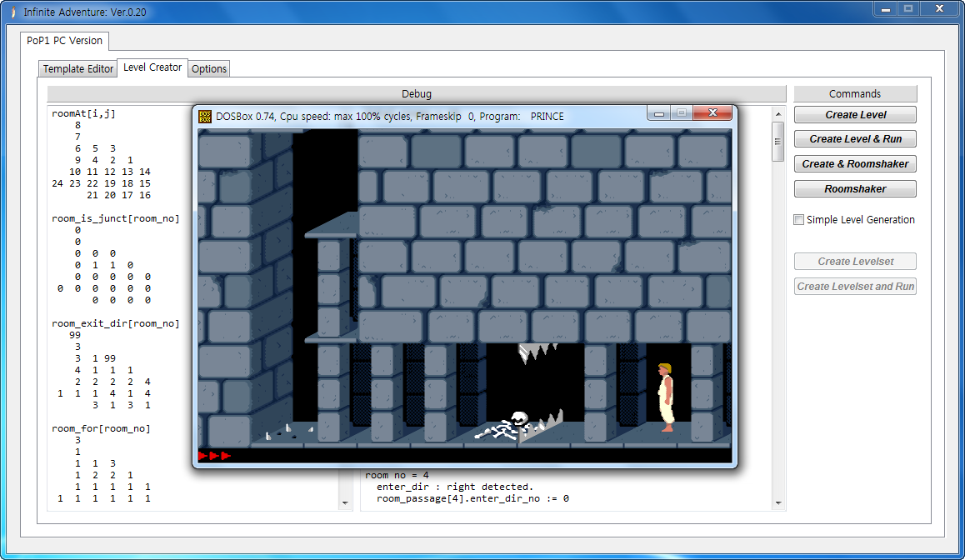
Task: Click the Debug panel header
Action: tap(417, 93)
